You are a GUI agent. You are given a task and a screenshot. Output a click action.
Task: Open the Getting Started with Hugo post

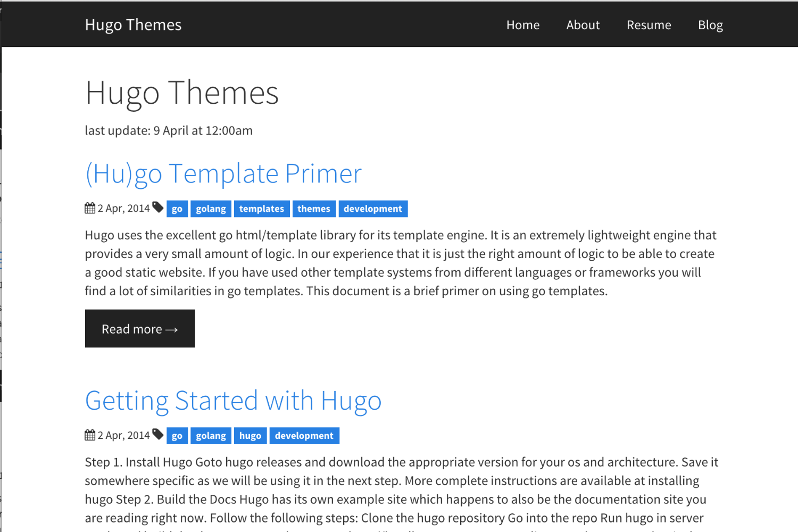coord(234,401)
